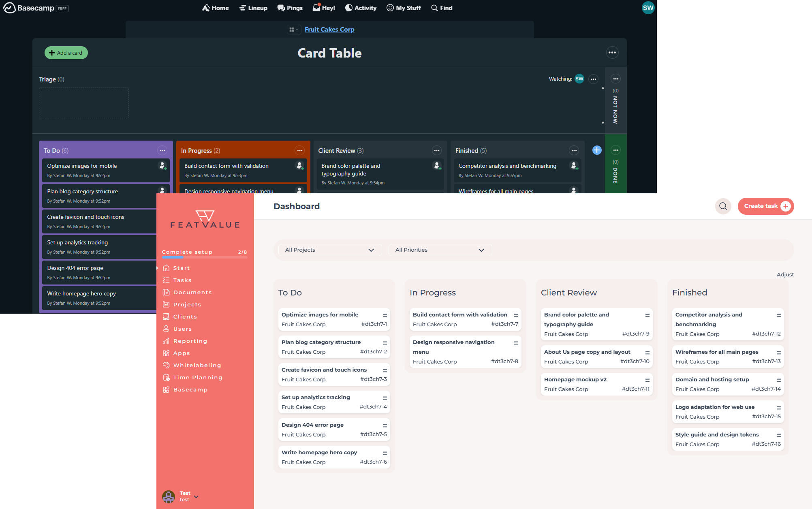Open the Card Table options ellipsis
This screenshot has width=812, height=509.
click(x=612, y=53)
